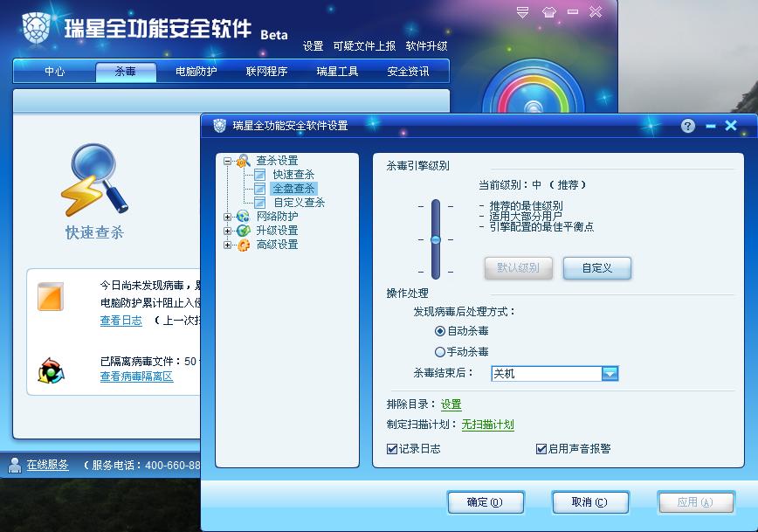Open the 安全资讯 tab
The height and width of the screenshot is (532, 758).
[408, 72]
